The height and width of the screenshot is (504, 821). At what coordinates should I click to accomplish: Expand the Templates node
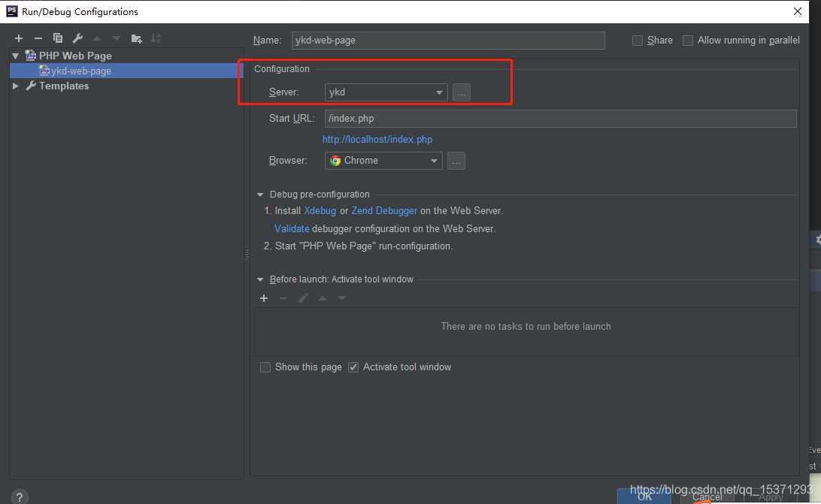coord(16,86)
